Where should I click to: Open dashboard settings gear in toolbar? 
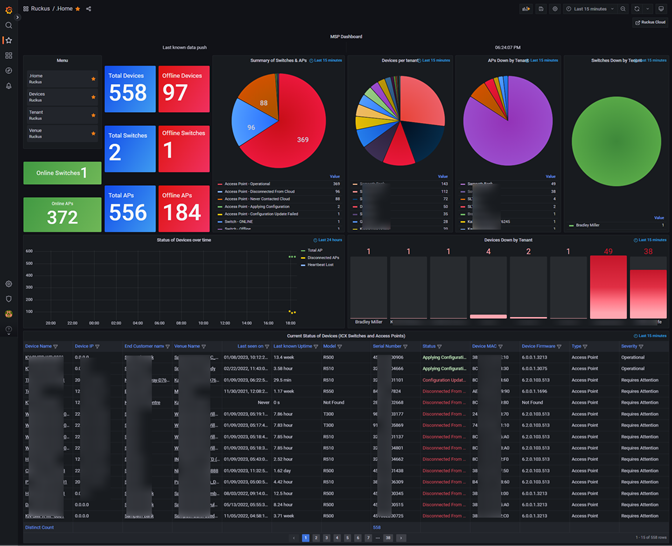point(555,9)
